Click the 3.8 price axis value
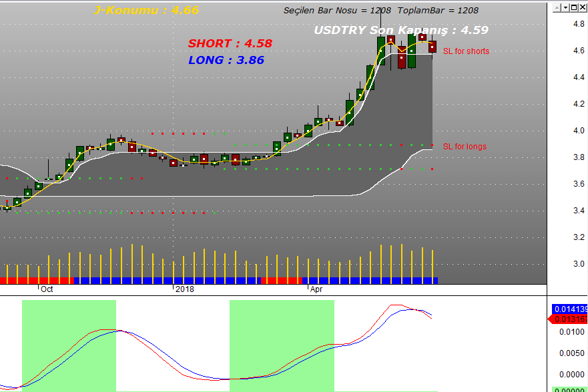Screen dimensions: 588x392 coord(579,157)
